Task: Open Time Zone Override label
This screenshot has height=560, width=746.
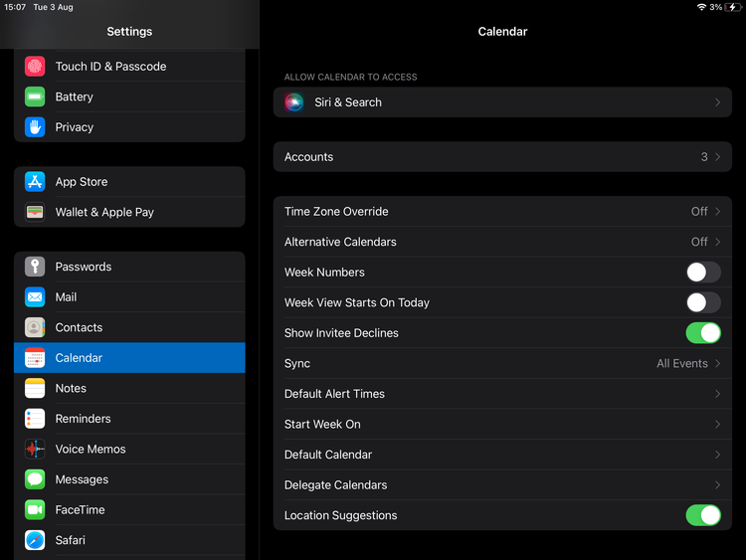Action: (336, 211)
